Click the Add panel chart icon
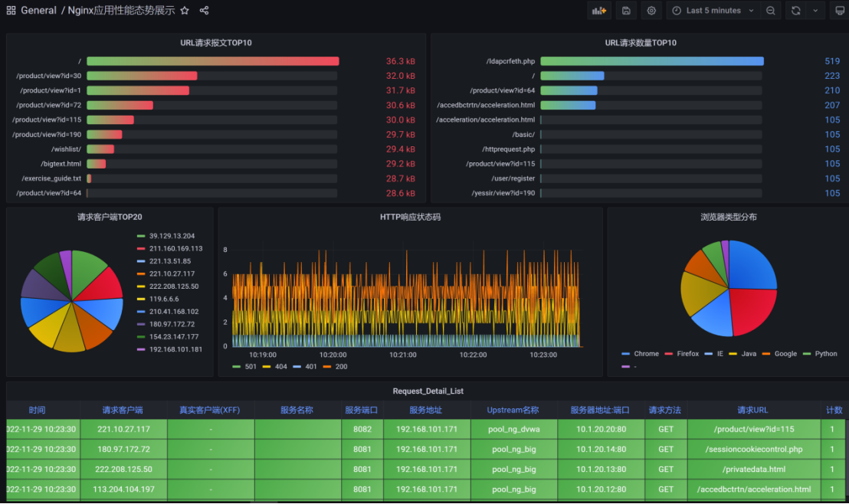This screenshot has width=849, height=504. click(x=599, y=10)
